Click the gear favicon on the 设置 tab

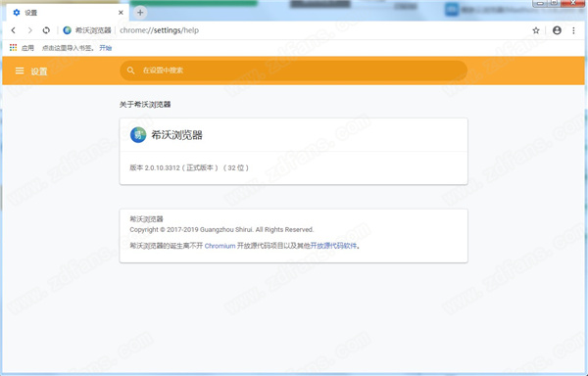(17, 13)
